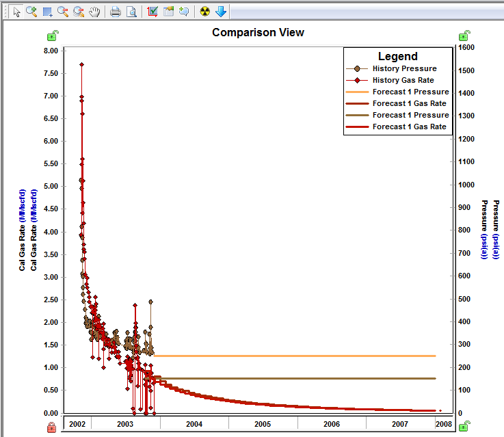
Task: Click the reset zoom magnifier icon
Action: point(79,11)
